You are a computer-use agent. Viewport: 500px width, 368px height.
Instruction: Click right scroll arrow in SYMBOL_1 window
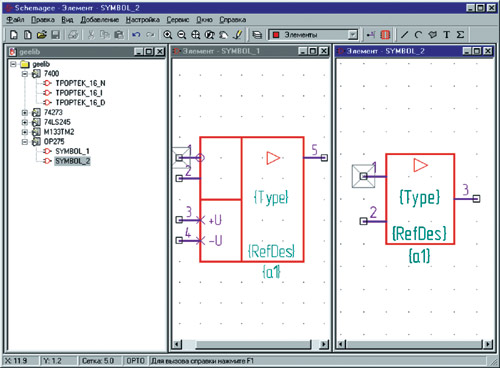(x=323, y=344)
